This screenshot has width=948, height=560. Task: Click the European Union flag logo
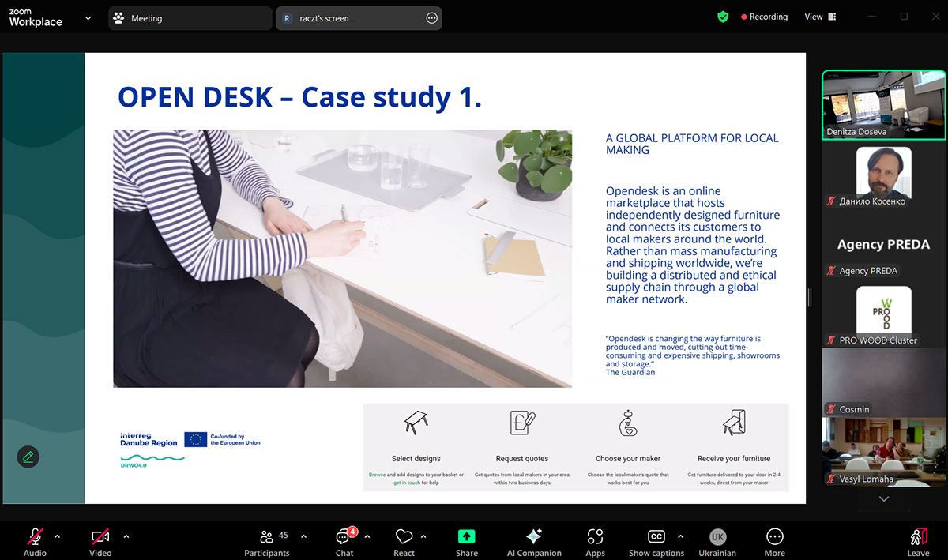[196, 439]
